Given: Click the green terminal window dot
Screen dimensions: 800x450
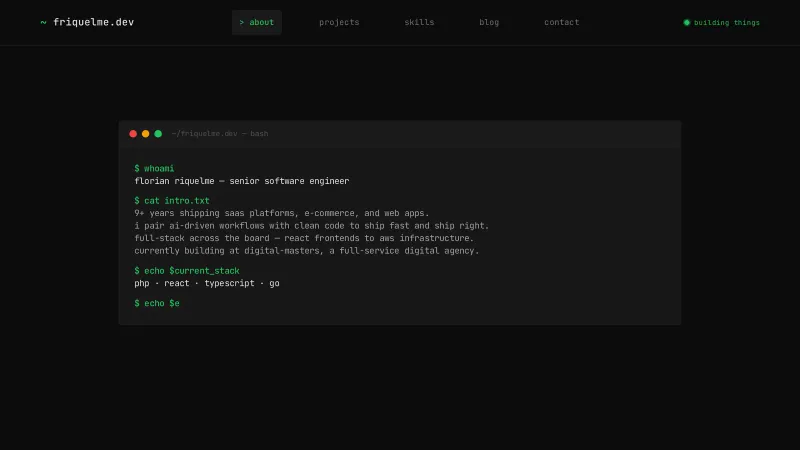Looking at the screenshot, I should pos(158,134).
